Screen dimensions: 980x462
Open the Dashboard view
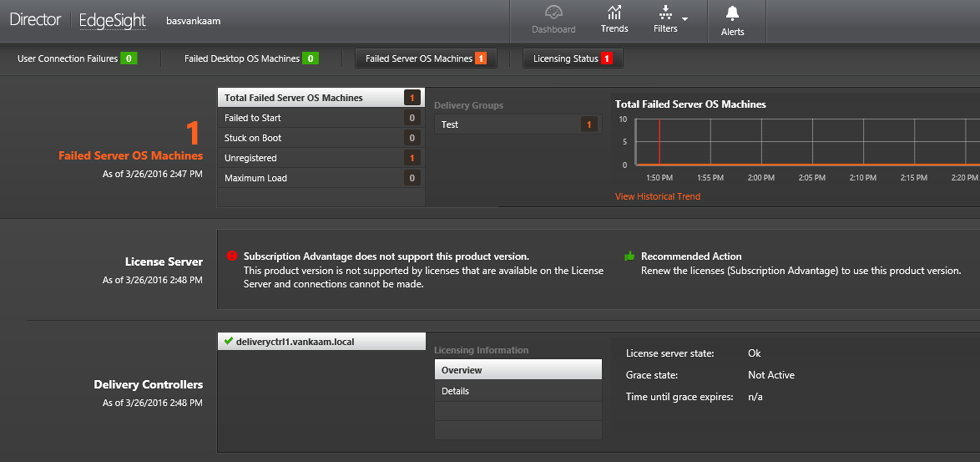[x=553, y=20]
